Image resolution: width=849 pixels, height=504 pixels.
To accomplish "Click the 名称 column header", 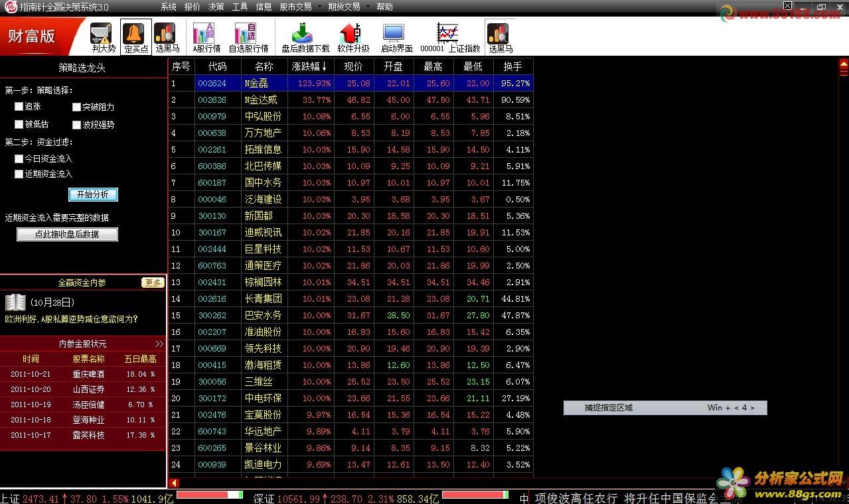I will tap(264, 66).
